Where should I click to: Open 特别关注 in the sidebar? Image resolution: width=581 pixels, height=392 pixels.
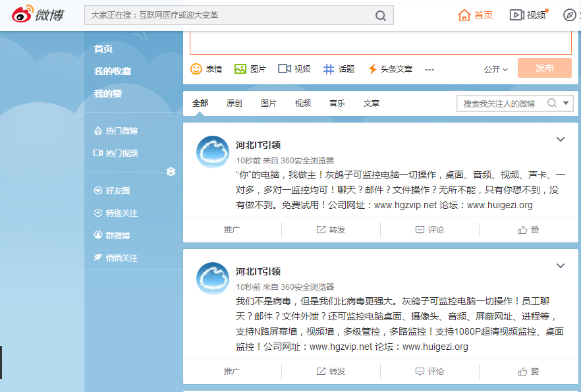pyautogui.click(x=116, y=213)
